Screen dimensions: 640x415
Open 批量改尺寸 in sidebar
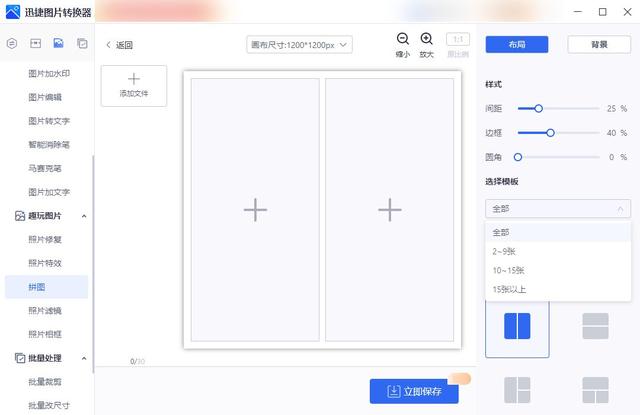click(x=49, y=406)
